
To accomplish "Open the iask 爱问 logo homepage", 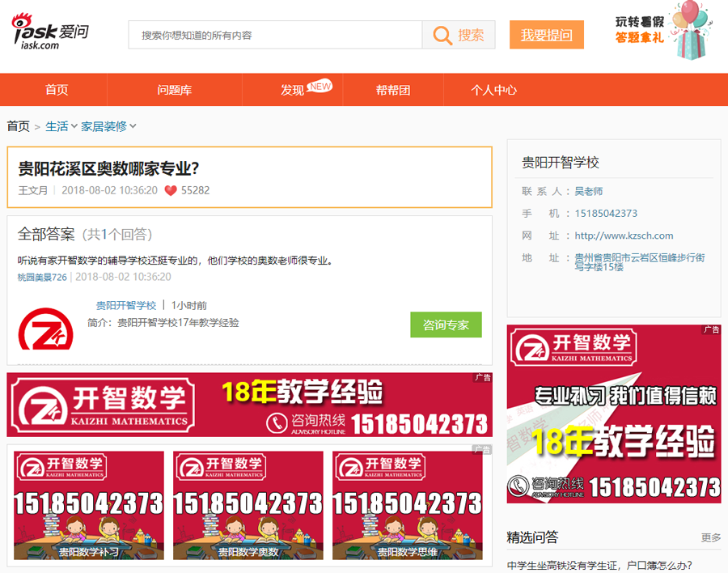I will point(50,32).
